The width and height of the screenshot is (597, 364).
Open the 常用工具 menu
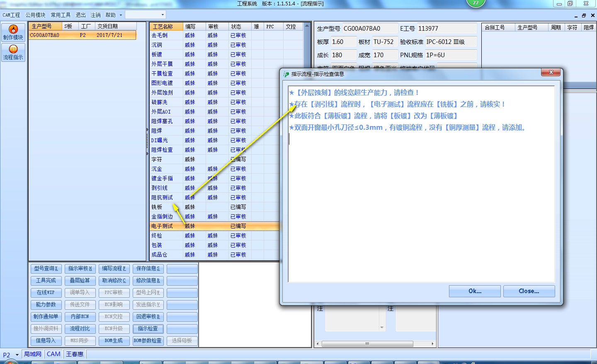point(61,15)
